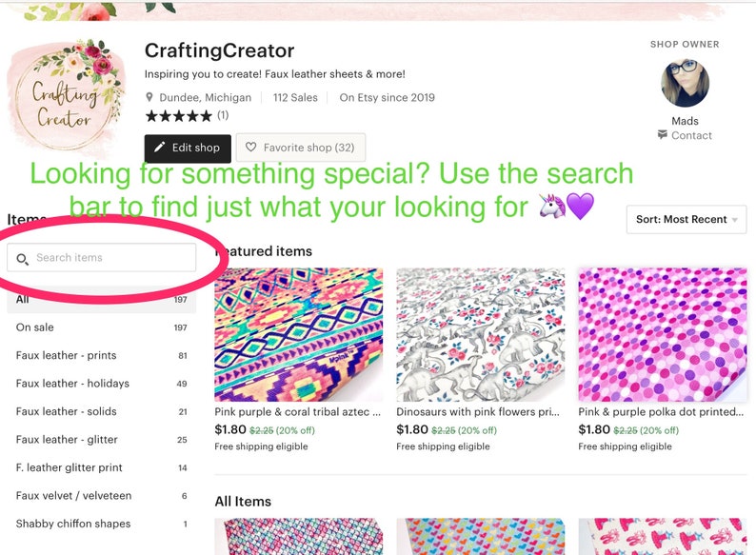Image resolution: width=756 pixels, height=555 pixels.
Task: Click Dundee, Michigan location text
Action: pos(206,97)
